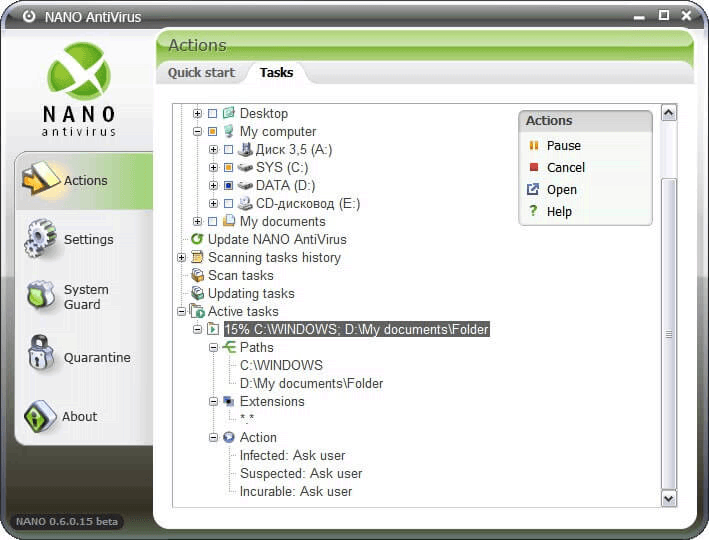Viewport: 709px width, 540px height.
Task: Click the Scanning tasks history icon
Action: (197, 257)
